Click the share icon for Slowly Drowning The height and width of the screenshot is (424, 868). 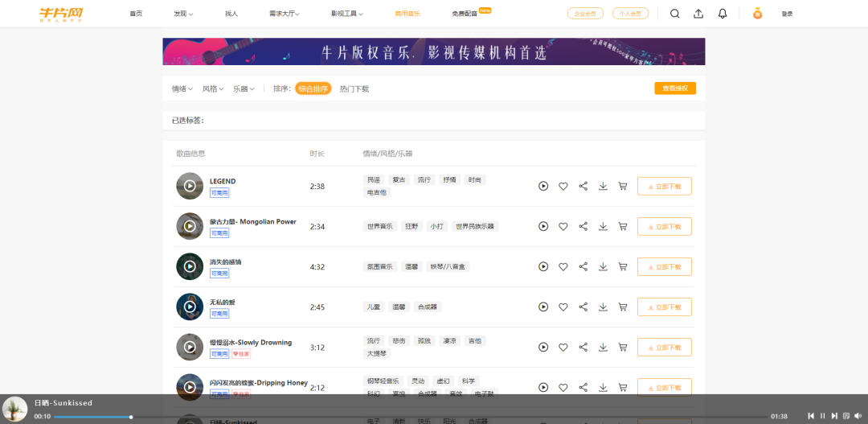pos(583,347)
